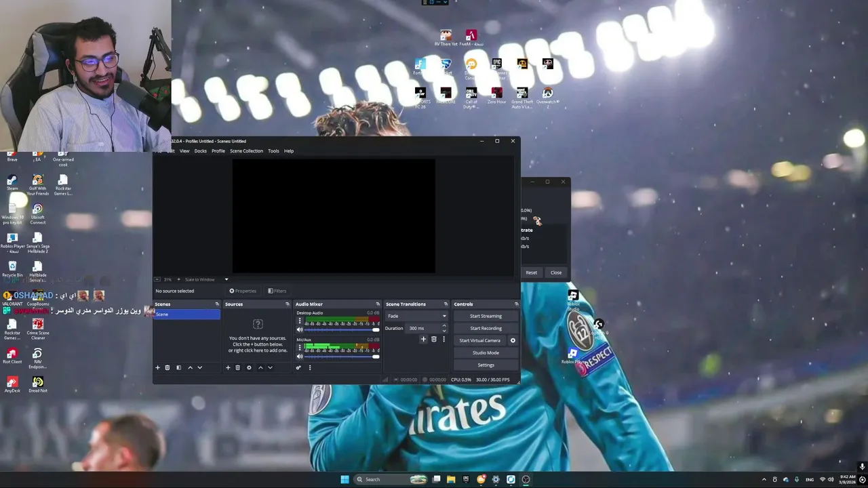
Task: Open Mic/Aux options three-dot menu
Action: click(x=300, y=348)
